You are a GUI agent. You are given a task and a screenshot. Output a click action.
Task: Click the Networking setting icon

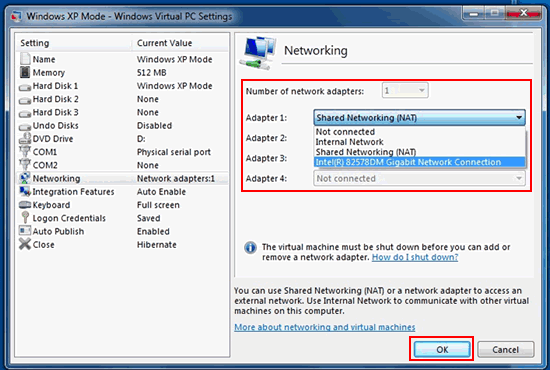[25, 178]
